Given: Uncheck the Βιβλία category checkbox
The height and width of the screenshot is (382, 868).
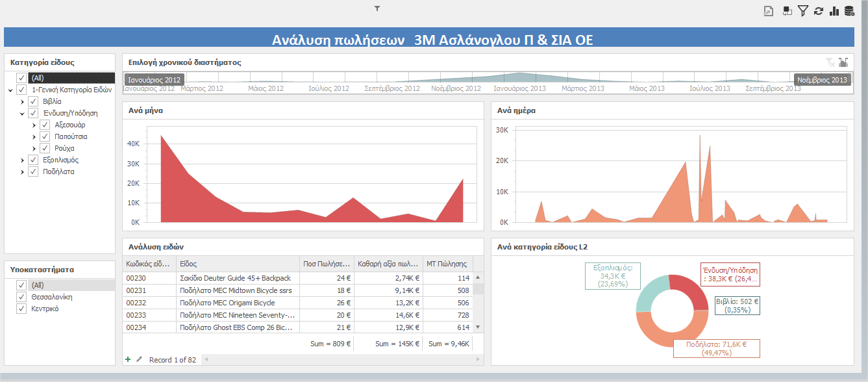Looking at the screenshot, I should (33, 101).
